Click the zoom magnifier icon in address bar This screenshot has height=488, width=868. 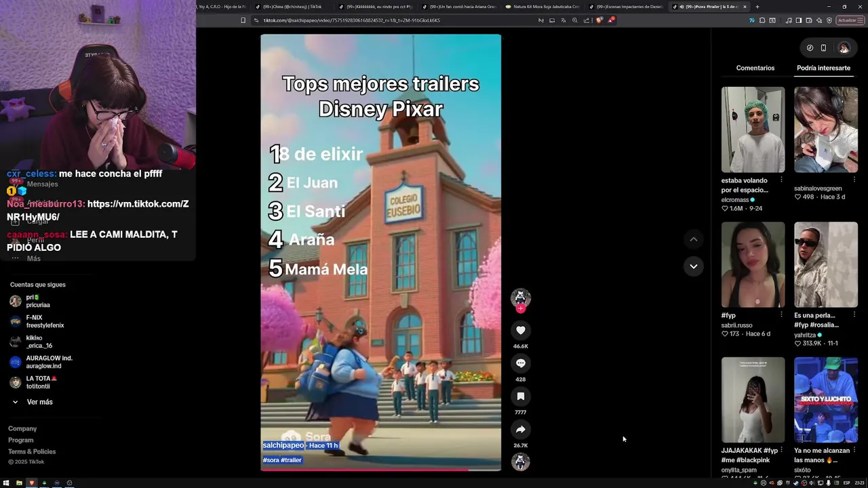(575, 20)
